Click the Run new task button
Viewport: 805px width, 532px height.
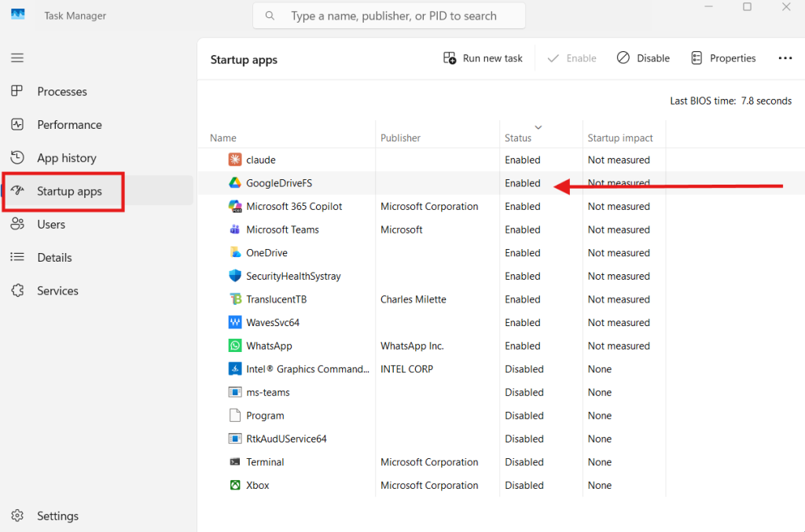click(x=483, y=57)
